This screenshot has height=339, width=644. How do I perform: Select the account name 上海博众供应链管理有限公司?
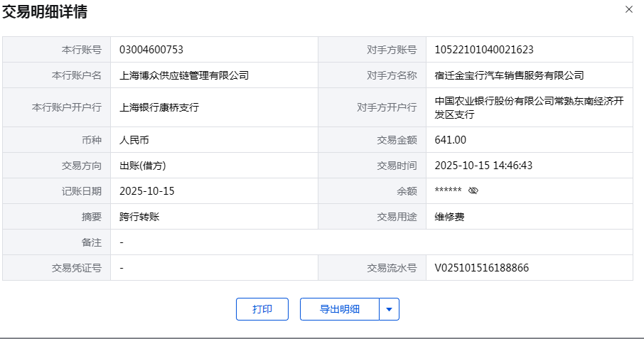point(184,75)
